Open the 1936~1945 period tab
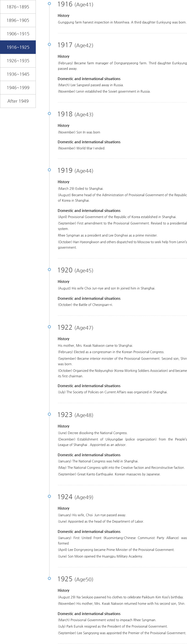The image size is (187, 644). [x=18, y=74]
